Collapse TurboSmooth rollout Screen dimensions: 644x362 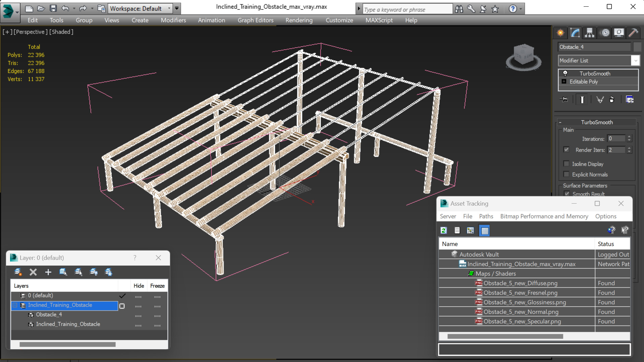coord(560,122)
